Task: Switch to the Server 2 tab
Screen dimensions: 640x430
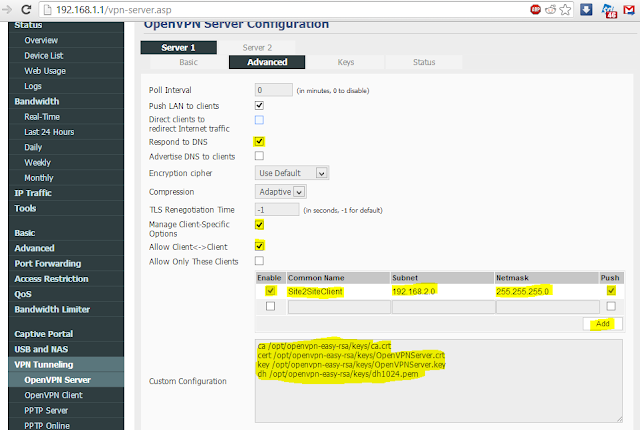Action: [x=257, y=48]
